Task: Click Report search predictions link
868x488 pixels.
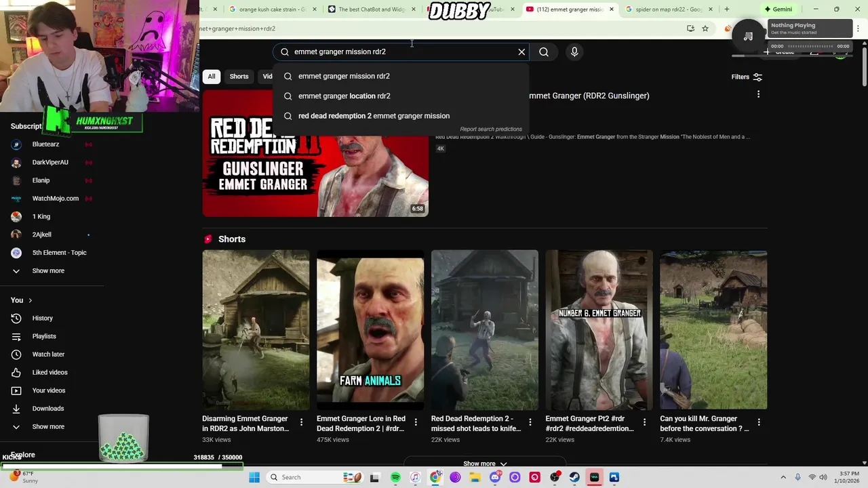Action: coord(491,129)
